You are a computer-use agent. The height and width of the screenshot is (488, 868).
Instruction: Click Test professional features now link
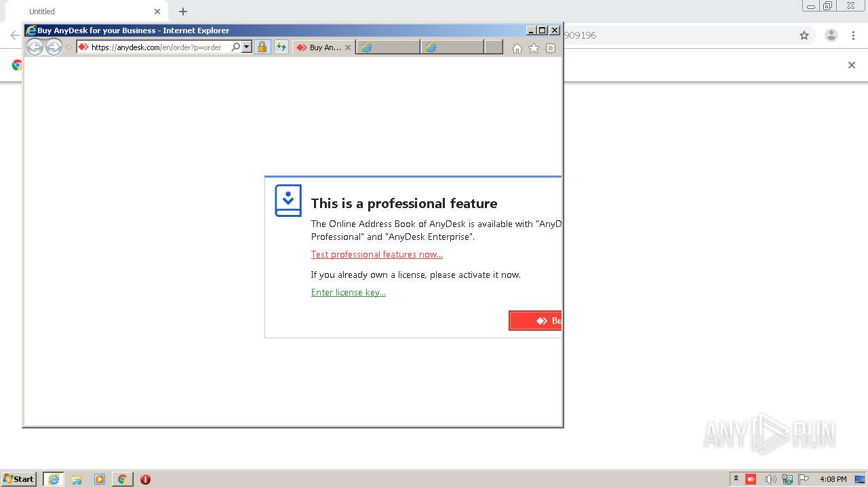coord(376,255)
